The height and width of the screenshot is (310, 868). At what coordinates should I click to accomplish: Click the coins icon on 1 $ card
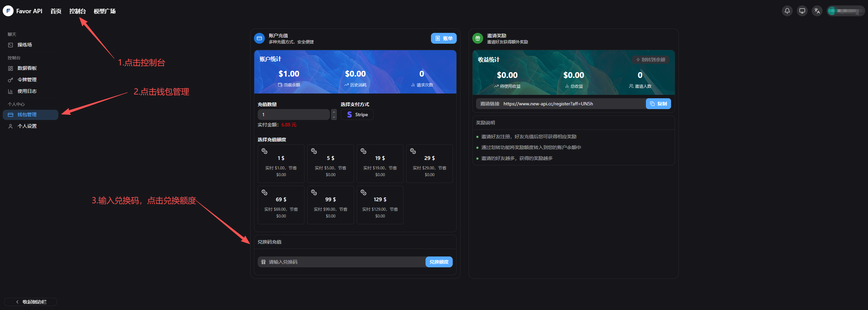pyautogui.click(x=264, y=151)
